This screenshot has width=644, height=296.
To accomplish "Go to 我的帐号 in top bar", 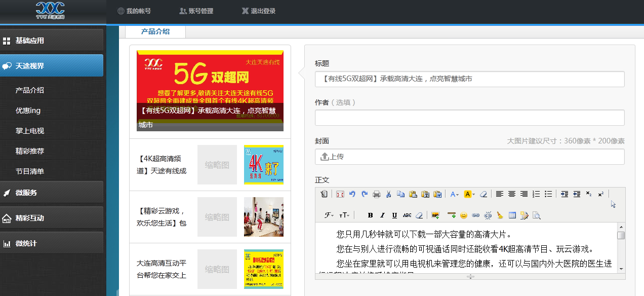I will point(134,11).
